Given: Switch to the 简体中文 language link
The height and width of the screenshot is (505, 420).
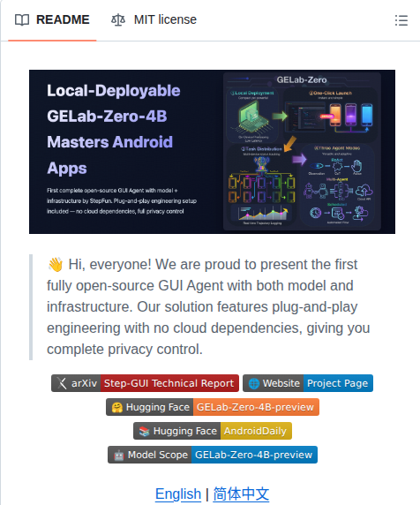Looking at the screenshot, I should 241,494.
